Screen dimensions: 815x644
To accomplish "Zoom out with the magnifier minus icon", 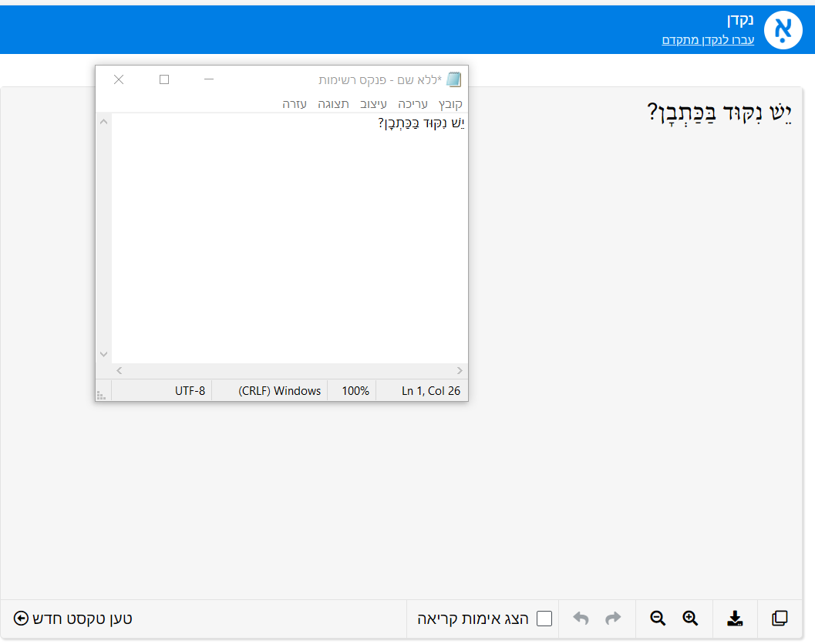I will click(658, 618).
